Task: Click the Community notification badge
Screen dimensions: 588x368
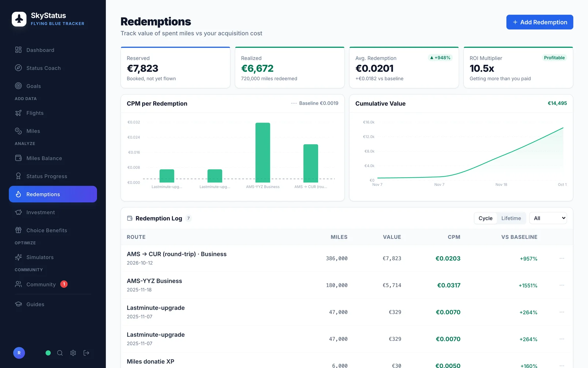Action: click(x=64, y=284)
